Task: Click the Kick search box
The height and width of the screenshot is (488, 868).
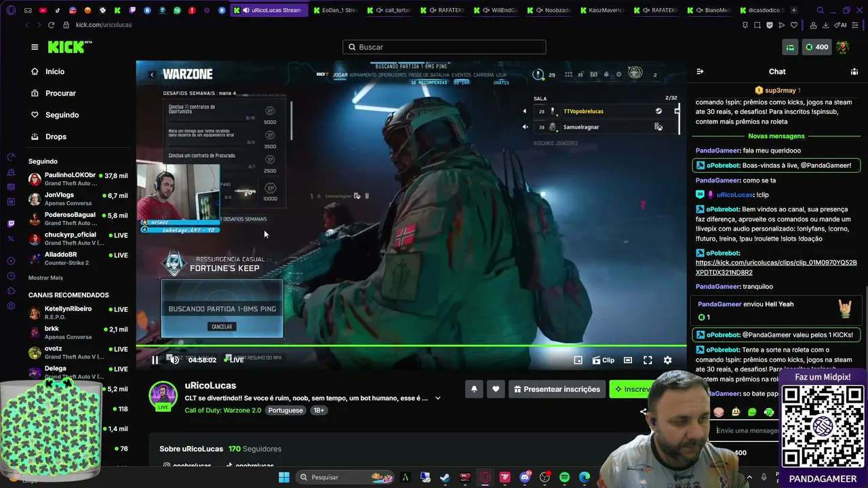Action: coord(444,47)
